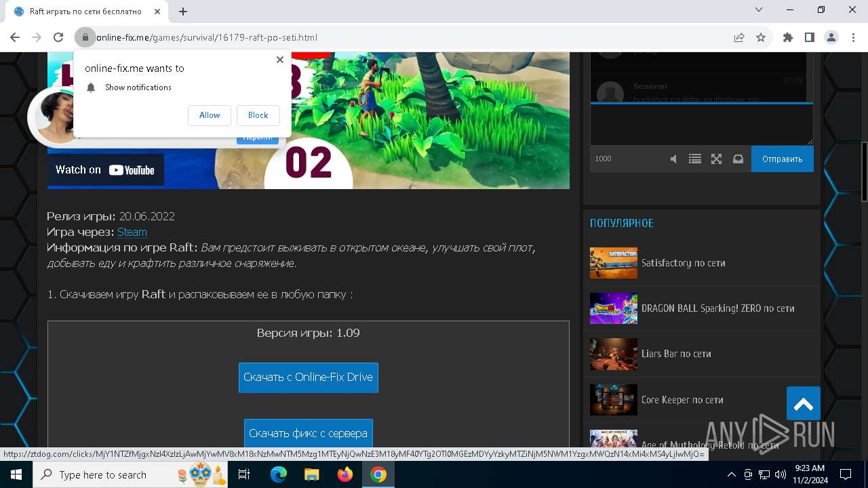Select the Raft играть по сети tab
This screenshot has width=868, height=488.
[x=85, y=12]
